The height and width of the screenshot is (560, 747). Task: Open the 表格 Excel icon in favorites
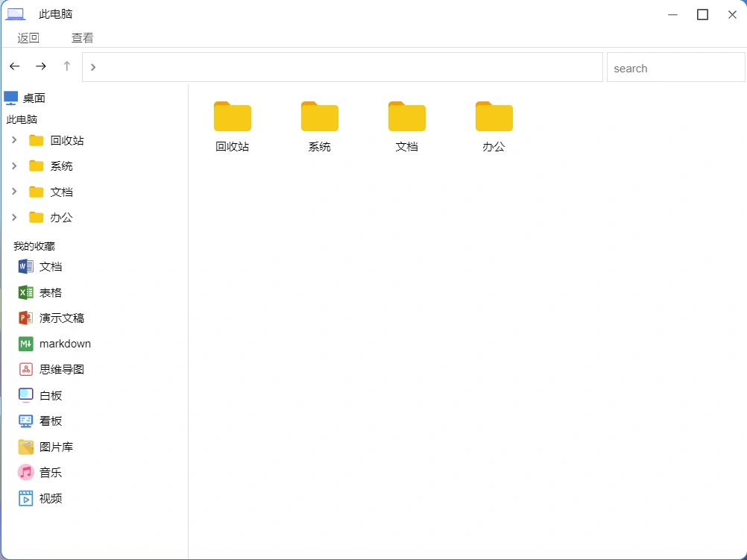pyautogui.click(x=26, y=292)
